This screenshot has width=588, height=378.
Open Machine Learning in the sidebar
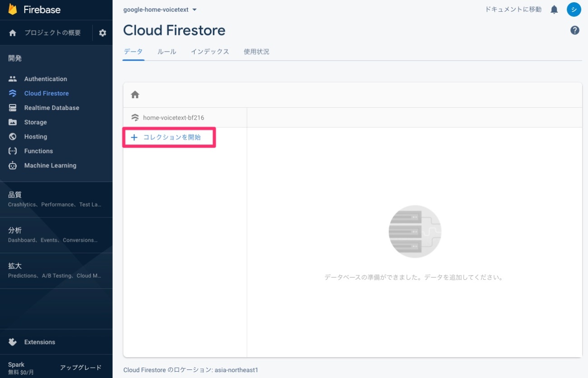[x=50, y=166]
